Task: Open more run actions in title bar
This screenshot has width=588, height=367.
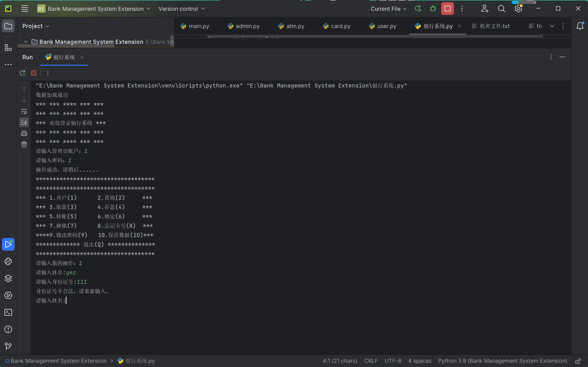Action: (x=462, y=9)
